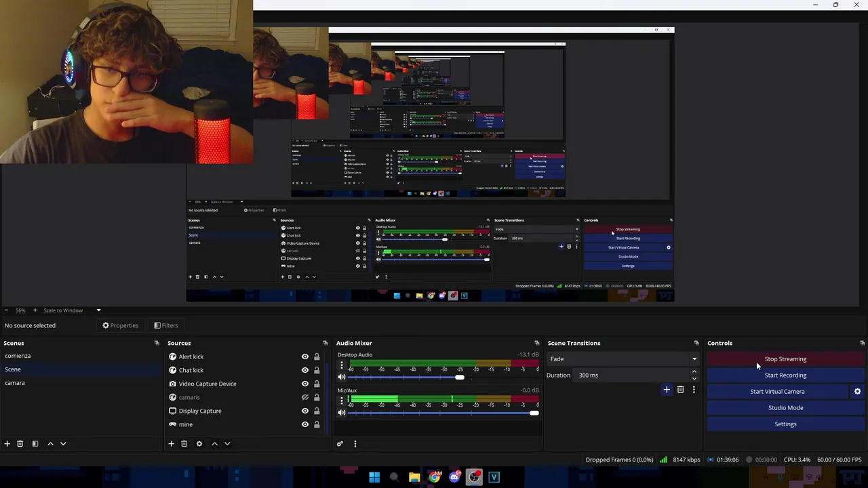Screen dimensions: 868x488
Task: Select the Video Capture Device source
Action: point(208,384)
